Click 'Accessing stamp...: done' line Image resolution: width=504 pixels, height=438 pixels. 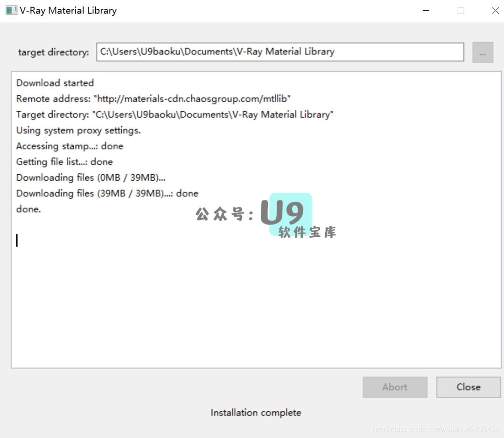(x=70, y=146)
